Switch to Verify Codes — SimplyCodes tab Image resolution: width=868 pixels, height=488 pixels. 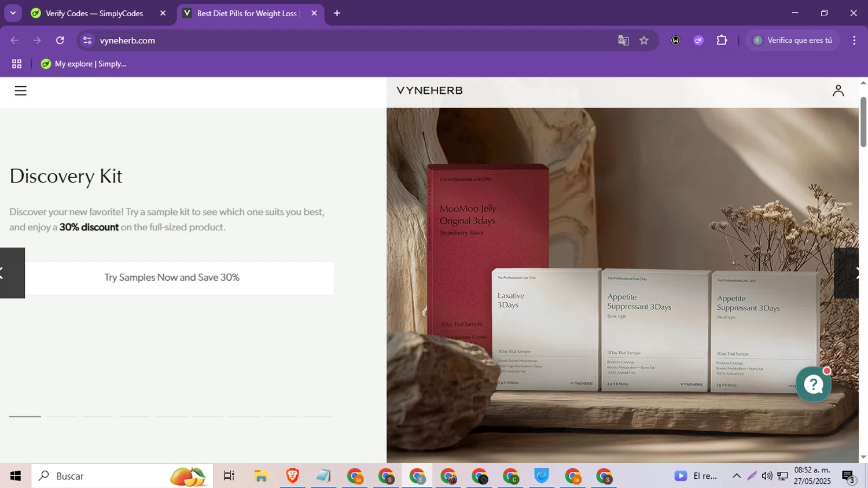pos(94,13)
